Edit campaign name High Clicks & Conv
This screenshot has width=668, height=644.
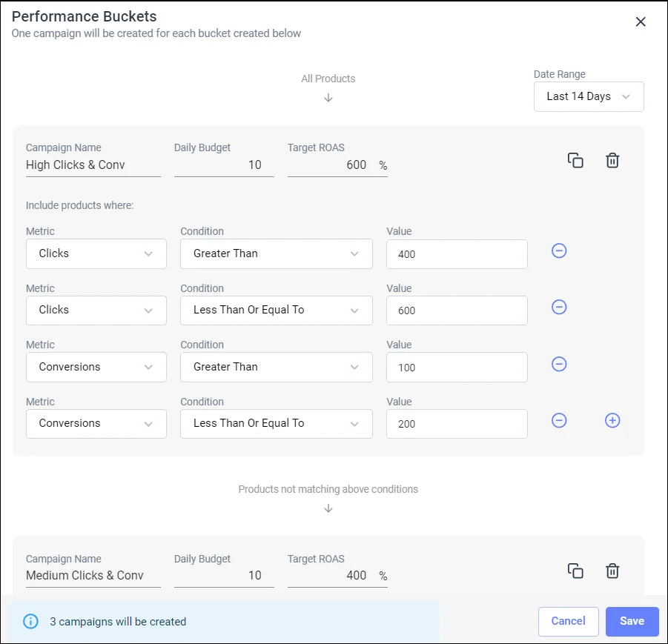pyautogui.click(x=93, y=165)
